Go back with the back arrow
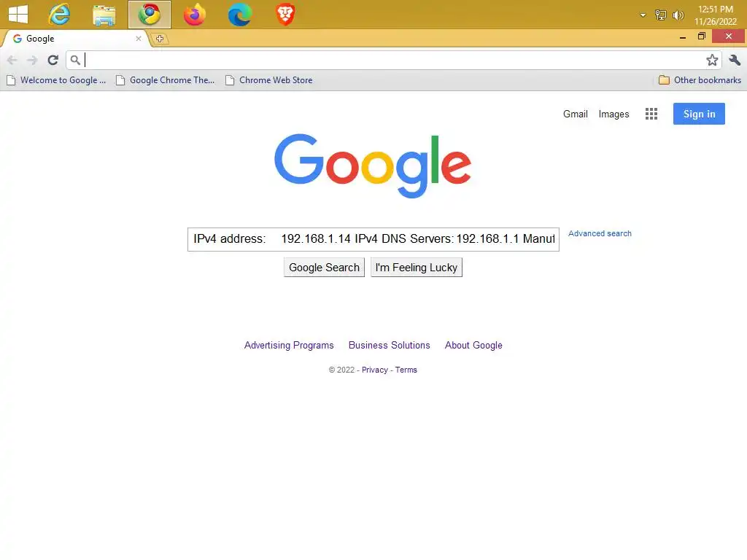Viewport: 747px width, 560px height. (x=12, y=60)
